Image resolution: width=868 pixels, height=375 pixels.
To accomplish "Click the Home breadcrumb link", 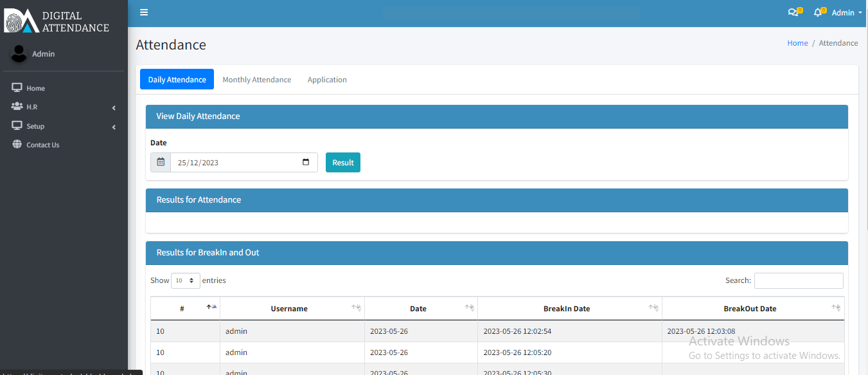I will (x=797, y=43).
